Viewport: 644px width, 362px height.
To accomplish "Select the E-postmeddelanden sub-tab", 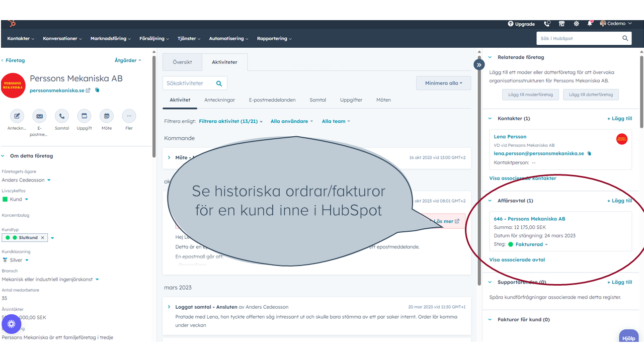I will tap(272, 100).
